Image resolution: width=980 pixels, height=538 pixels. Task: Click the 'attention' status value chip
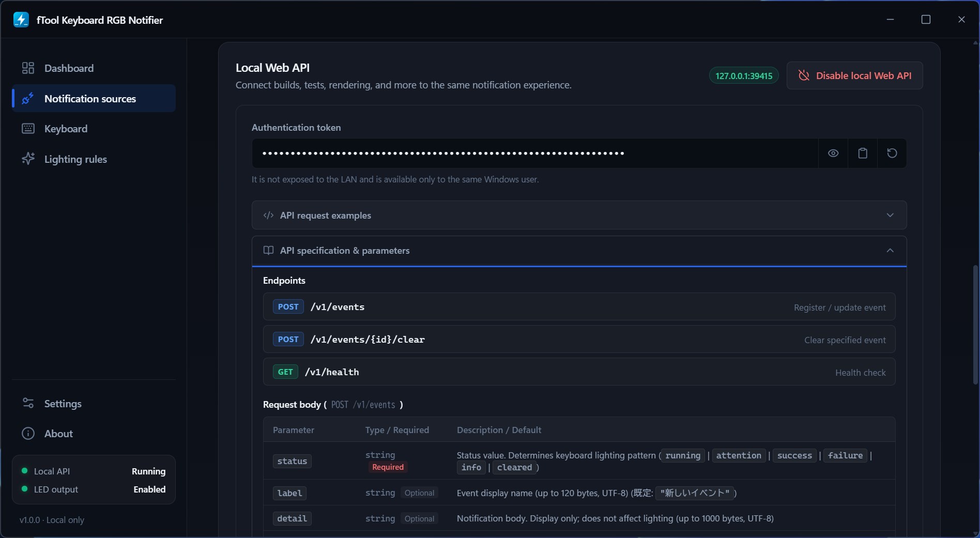click(x=739, y=455)
